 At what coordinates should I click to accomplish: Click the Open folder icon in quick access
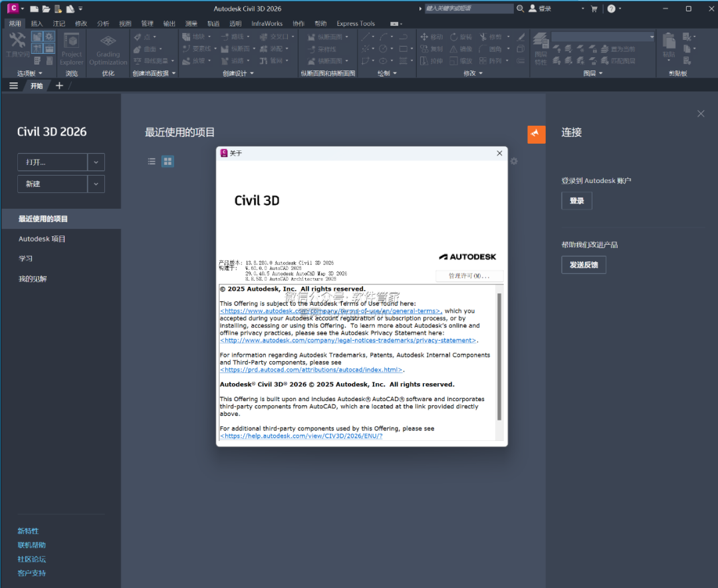[46, 9]
